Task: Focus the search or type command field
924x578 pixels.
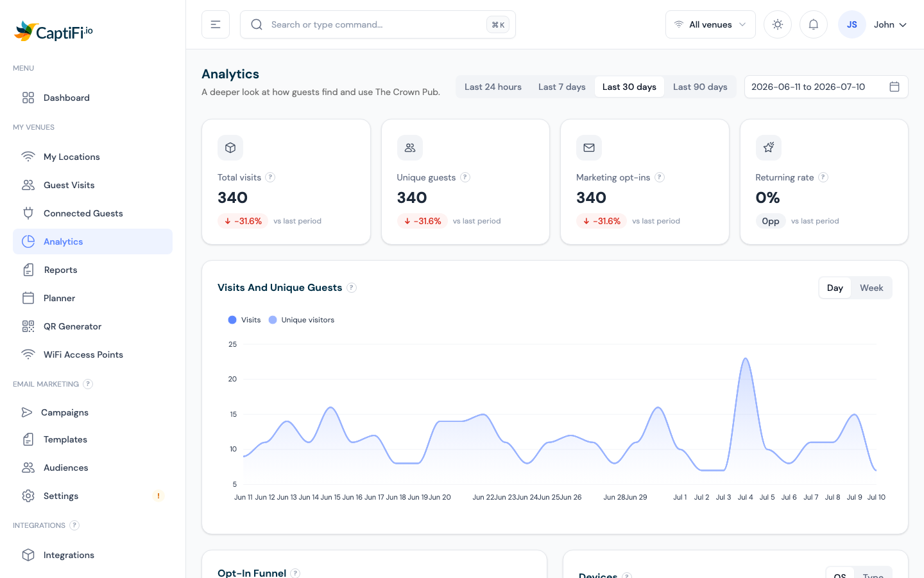Action: pos(378,24)
